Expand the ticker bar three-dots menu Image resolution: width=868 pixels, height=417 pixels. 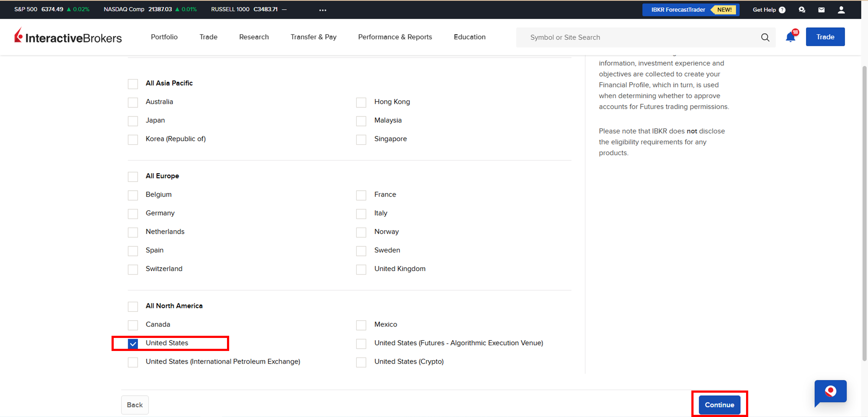point(322,10)
